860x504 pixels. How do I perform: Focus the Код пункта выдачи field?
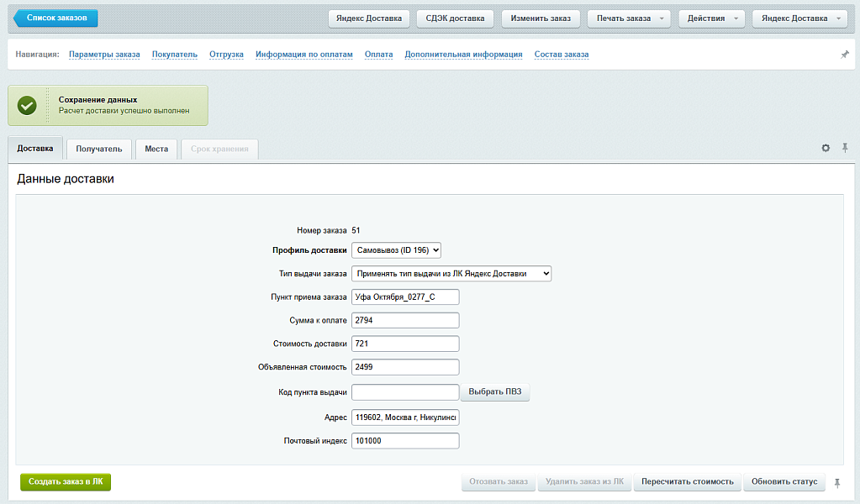404,392
